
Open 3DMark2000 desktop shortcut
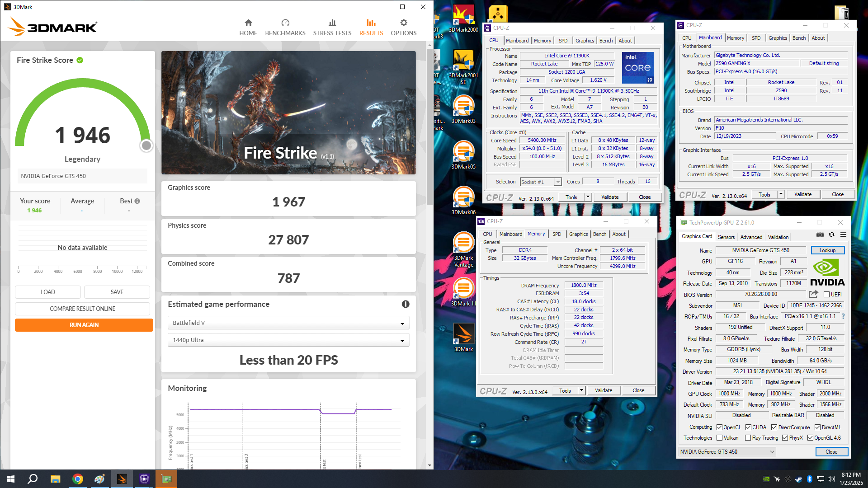tap(463, 19)
